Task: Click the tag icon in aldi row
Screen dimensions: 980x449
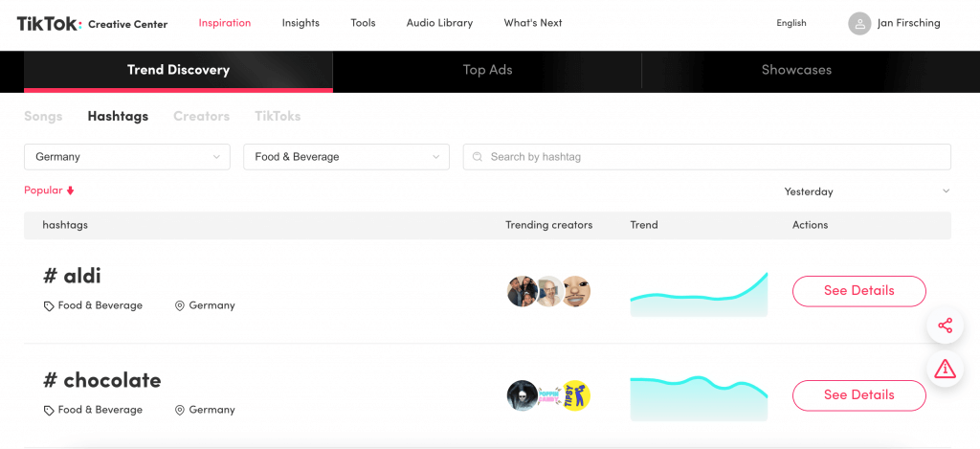Action: 49,306
